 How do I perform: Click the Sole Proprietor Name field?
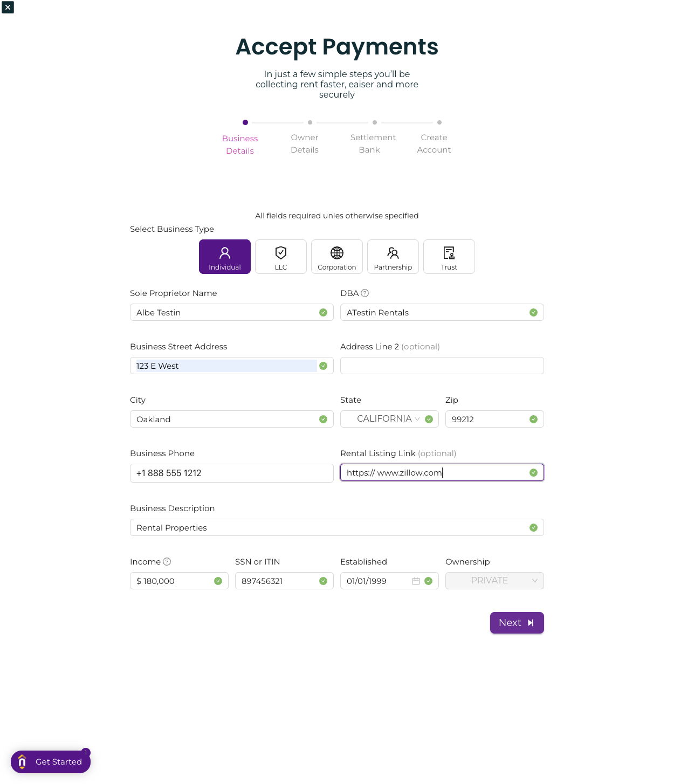point(232,312)
